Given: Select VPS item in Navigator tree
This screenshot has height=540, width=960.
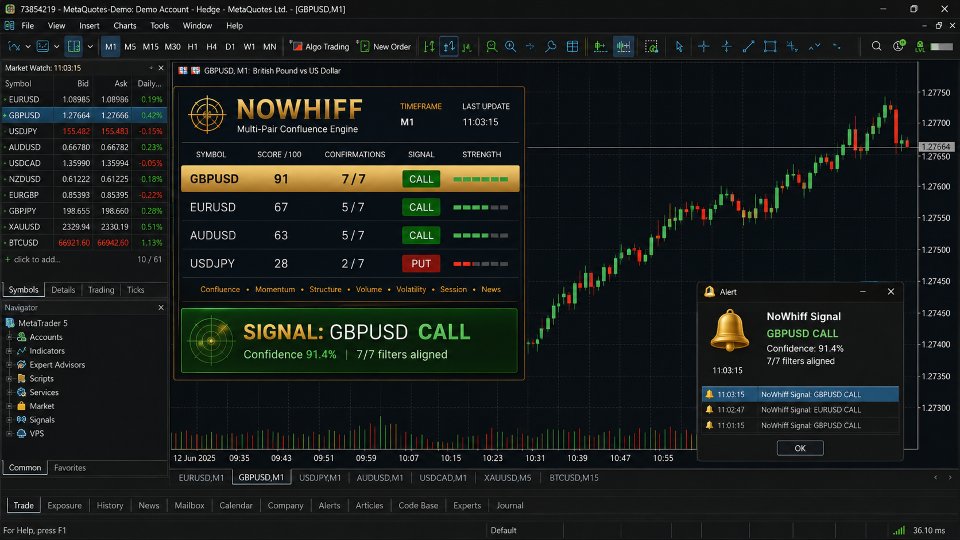Looking at the screenshot, I should point(37,433).
